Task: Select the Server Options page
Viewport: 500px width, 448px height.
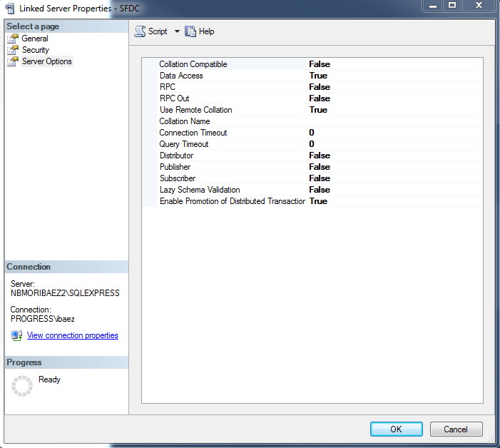Action: pos(47,61)
